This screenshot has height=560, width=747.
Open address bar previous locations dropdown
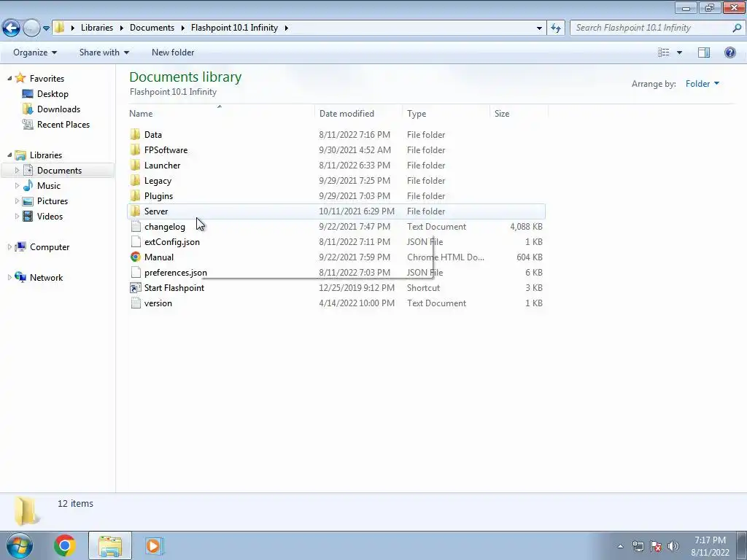[539, 28]
